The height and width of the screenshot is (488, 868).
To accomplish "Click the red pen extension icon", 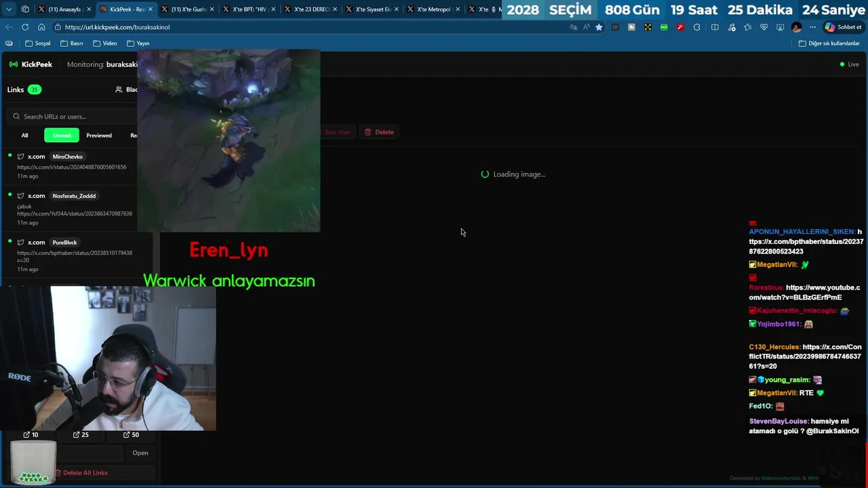I will pyautogui.click(x=680, y=27).
